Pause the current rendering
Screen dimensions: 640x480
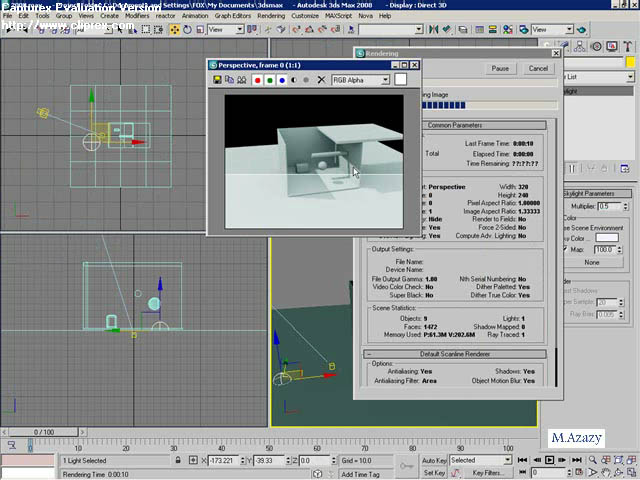point(500,68)
